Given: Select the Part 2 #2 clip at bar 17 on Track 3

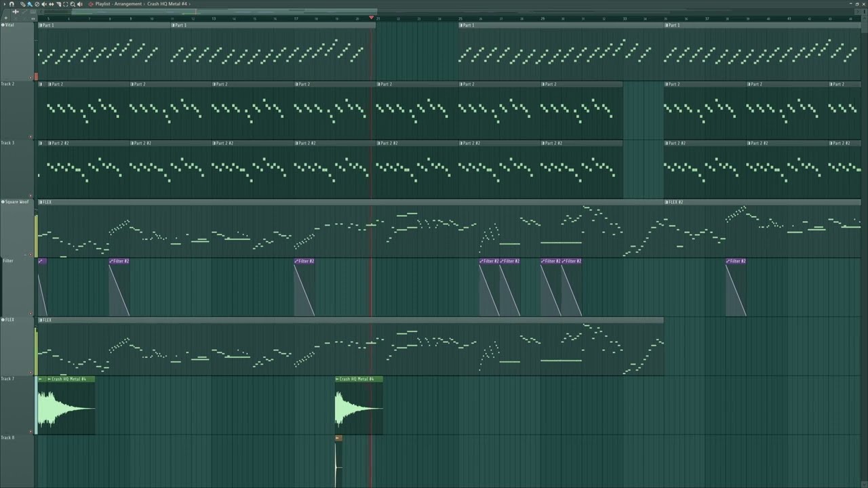Looking at the screenshot, I should pos(335,169).
